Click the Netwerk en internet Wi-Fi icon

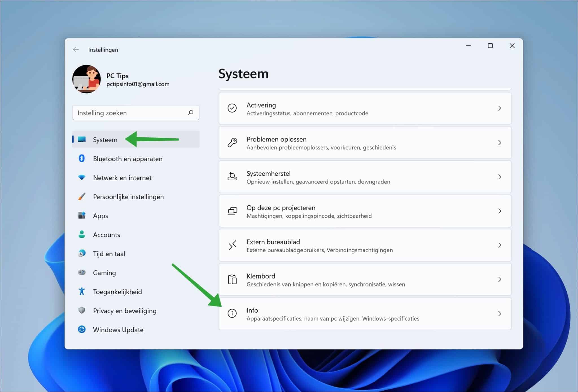82,178
